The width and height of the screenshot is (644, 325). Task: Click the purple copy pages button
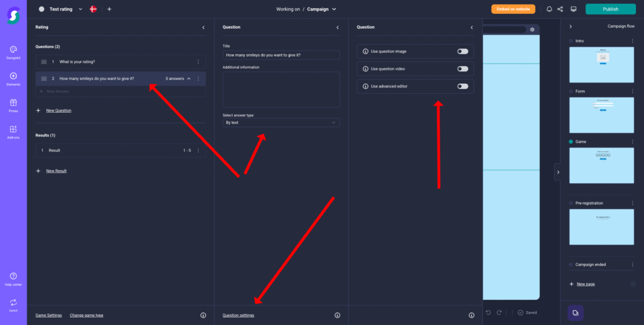(575, 312)
